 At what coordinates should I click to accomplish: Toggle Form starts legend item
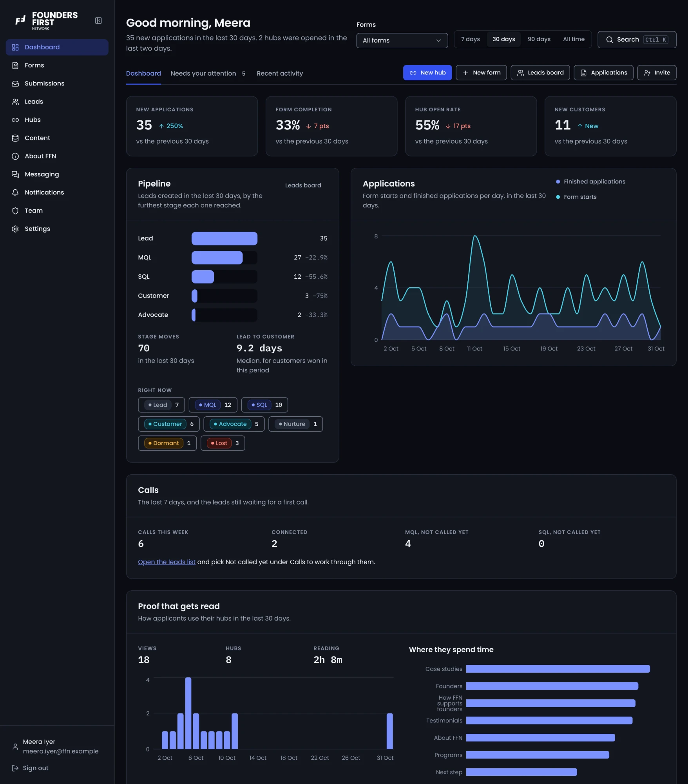576,197
